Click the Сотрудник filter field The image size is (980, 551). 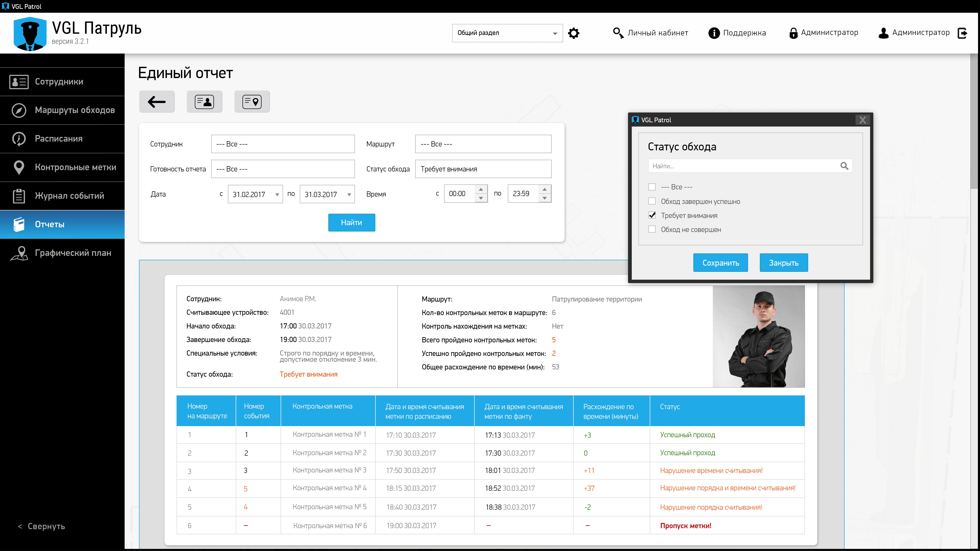click(x=283, y=144)
